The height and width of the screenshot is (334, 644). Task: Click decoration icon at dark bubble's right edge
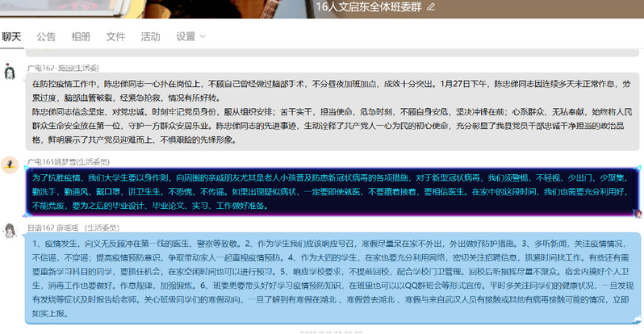pos(638,213)
